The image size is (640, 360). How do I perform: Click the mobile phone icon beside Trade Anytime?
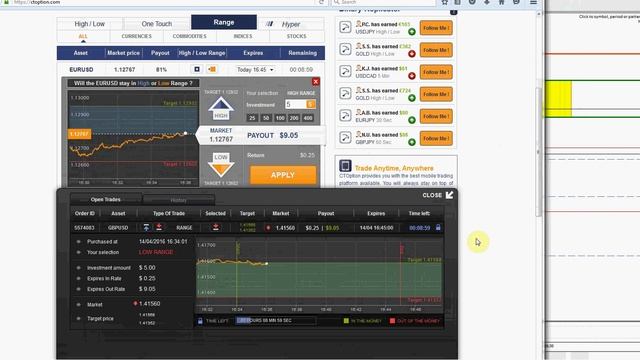(345, 166)
